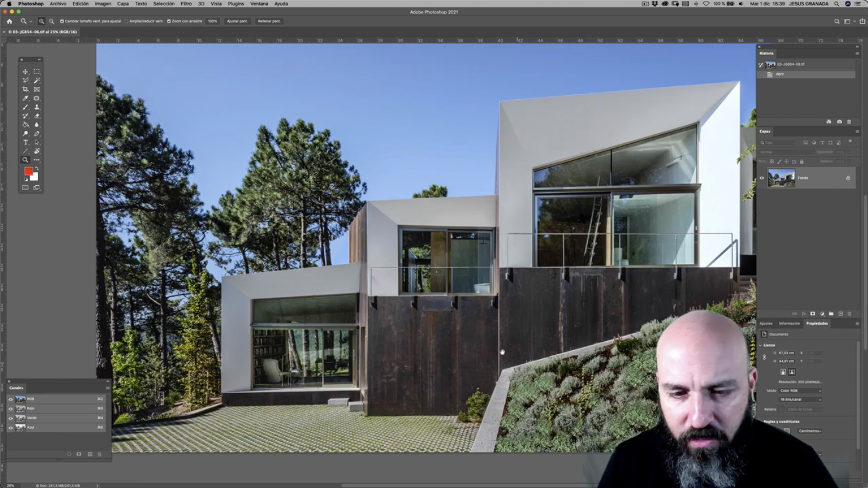This screenshot has width=868, height=488.
Task: Choose the Horizontal Type tool
Action: [25, 143]
